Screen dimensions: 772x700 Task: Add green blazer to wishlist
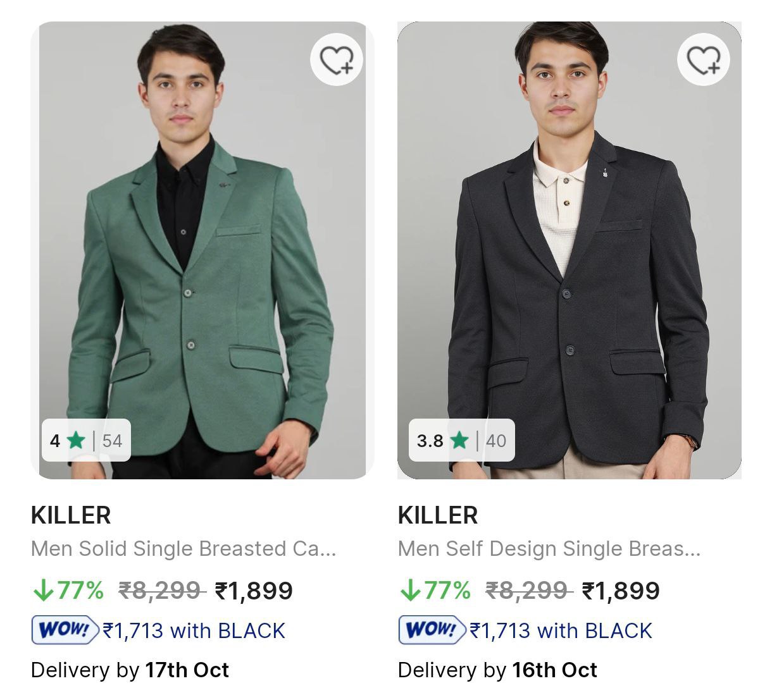[336, 60]
